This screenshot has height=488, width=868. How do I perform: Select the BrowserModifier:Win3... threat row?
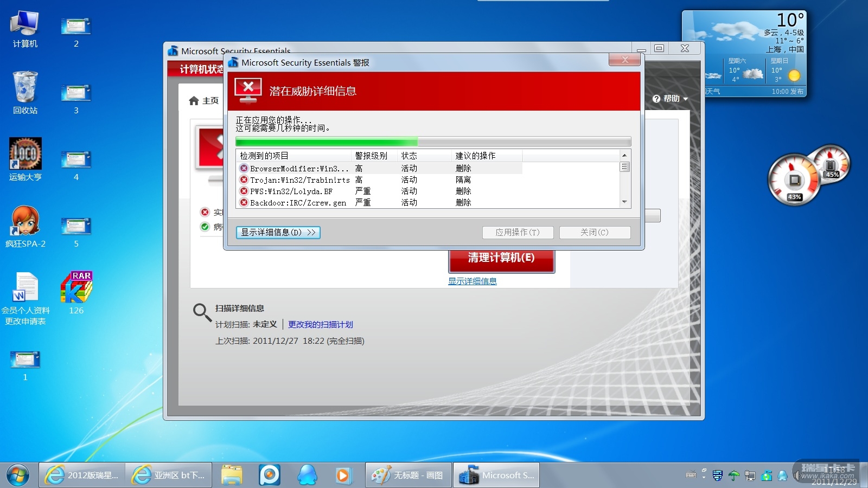point(379,169)
